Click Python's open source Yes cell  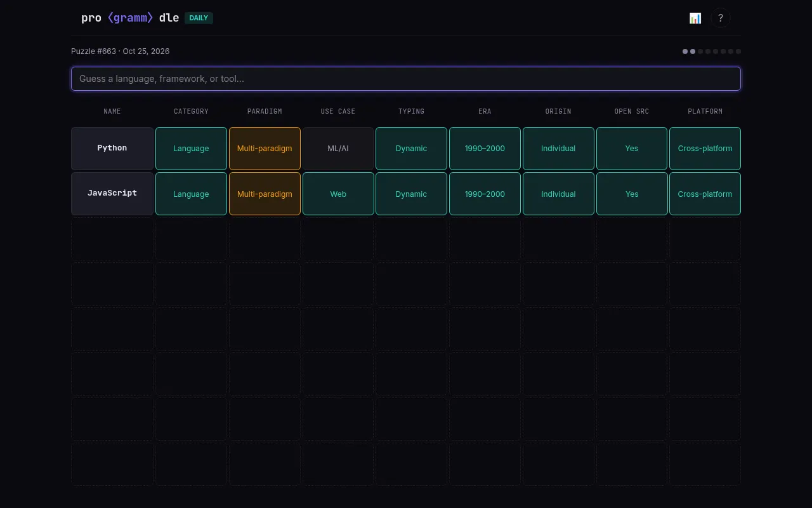pyautogui.click(x=632, y=149)
